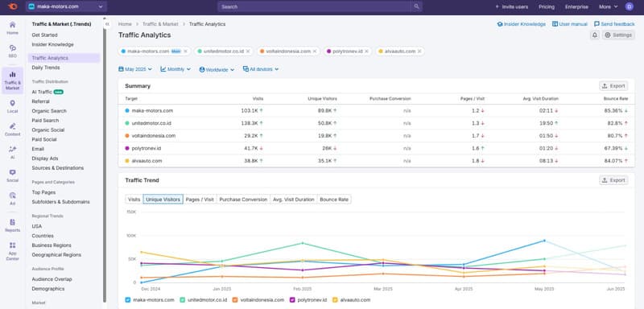Open the Worldwide location dropdown
The width and height of the screenshot is (644, 309).
217,69
